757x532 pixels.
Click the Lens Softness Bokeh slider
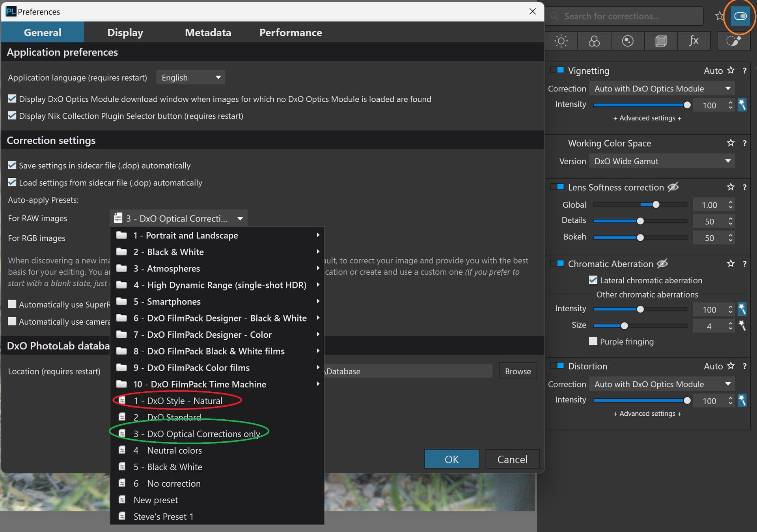point(640,238)
